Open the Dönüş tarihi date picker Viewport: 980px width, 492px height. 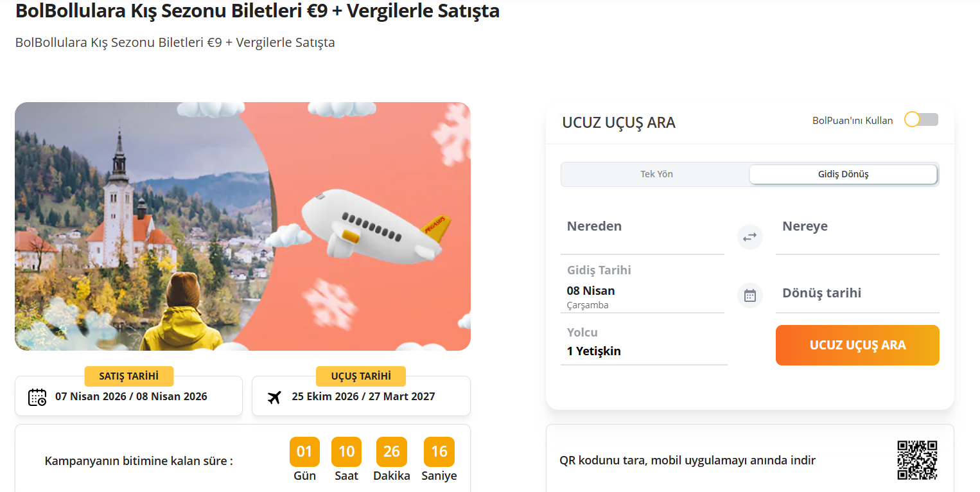tap(857, 294)
